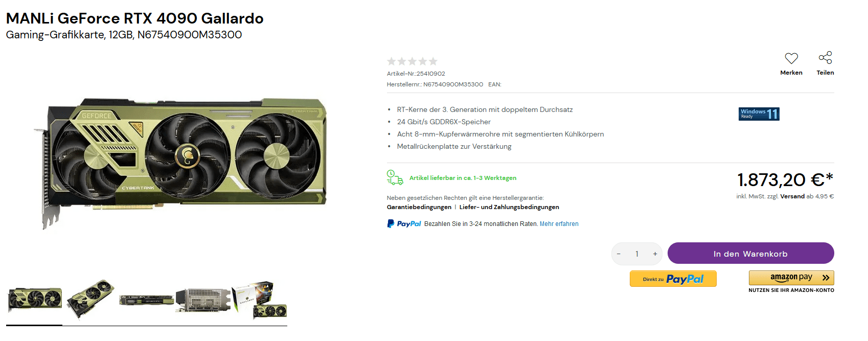868x341 pixels.
Task: Select the side-profile third thumbnail
Action: [x=147, y=300]
